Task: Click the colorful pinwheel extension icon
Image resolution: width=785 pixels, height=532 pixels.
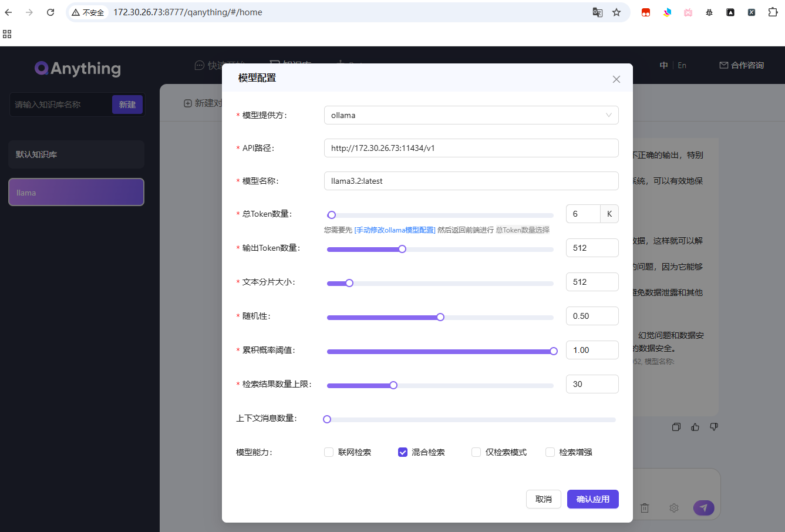Action: [667, 12]
